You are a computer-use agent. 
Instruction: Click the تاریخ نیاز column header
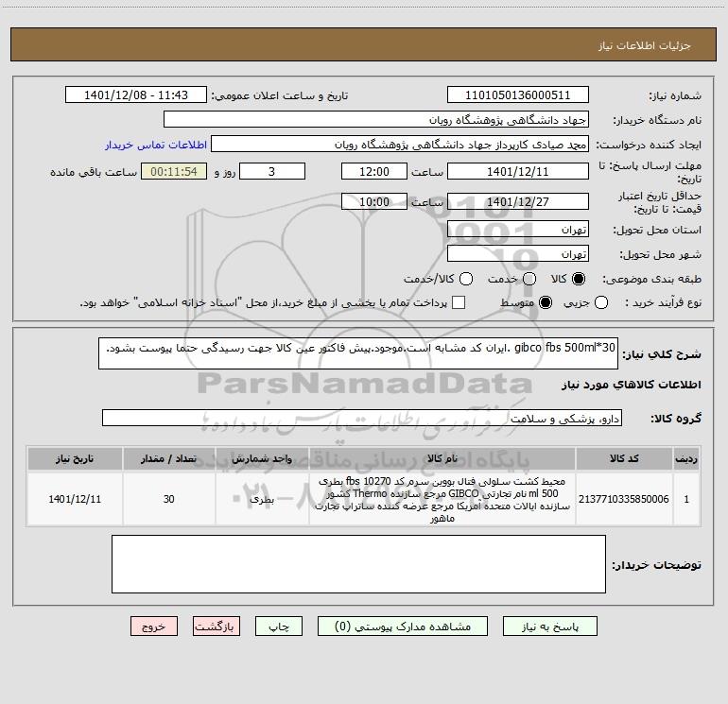(75, 459)
